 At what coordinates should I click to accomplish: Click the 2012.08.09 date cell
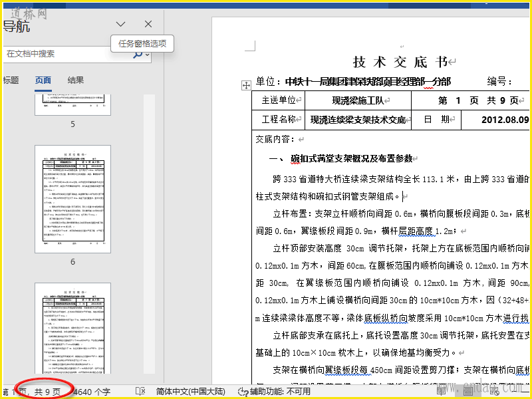point(496,120)
